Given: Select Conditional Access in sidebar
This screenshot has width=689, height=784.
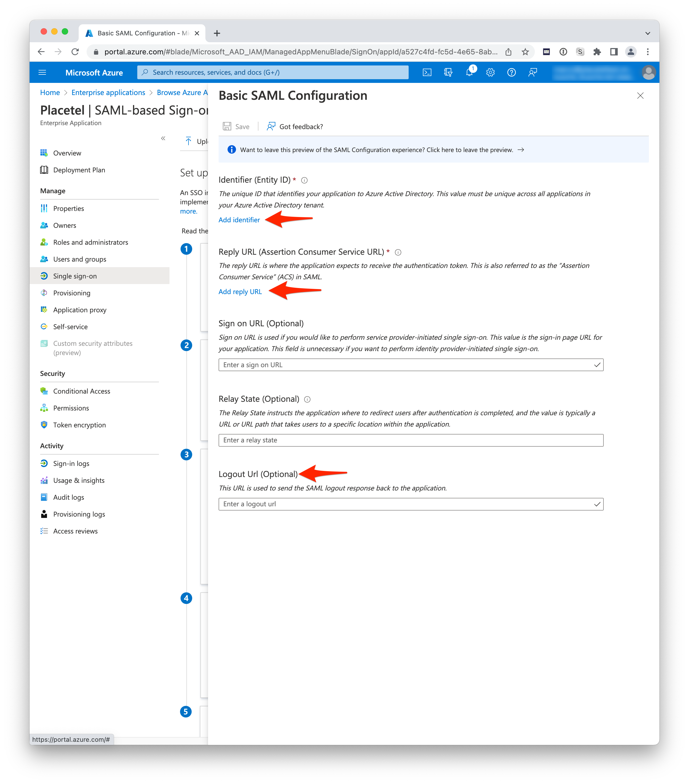Looking at the screenshot, I should pyautogui.click(x=81, y=391).
